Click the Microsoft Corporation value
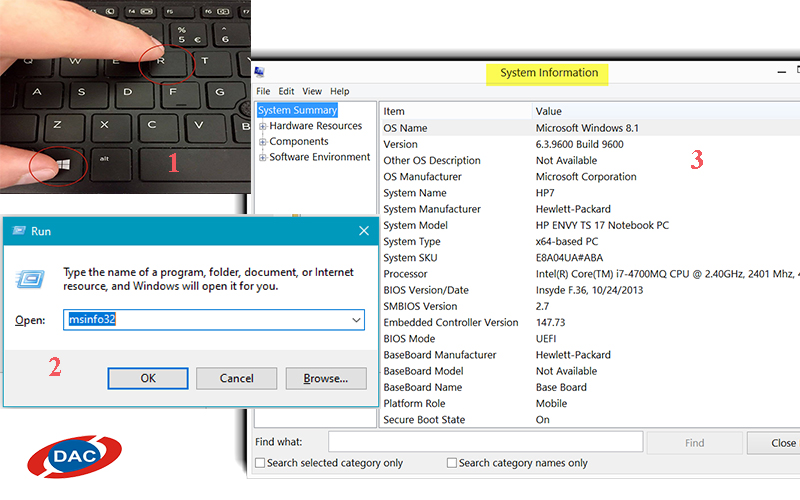 586,177
